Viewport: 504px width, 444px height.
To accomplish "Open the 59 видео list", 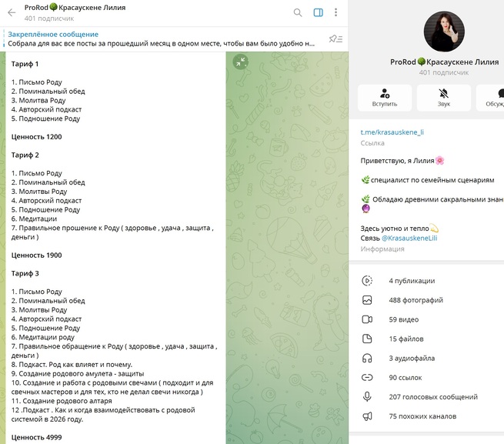I will tap(403, 319).
